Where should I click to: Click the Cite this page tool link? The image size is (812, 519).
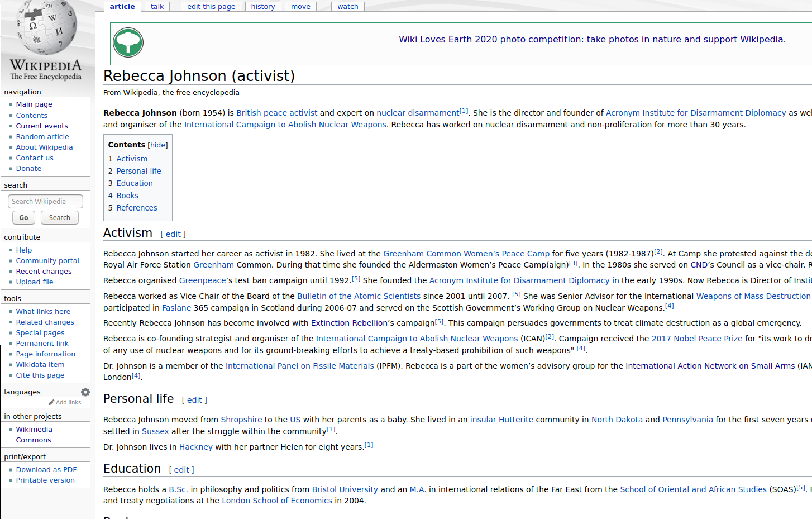[x=40, y=375]
